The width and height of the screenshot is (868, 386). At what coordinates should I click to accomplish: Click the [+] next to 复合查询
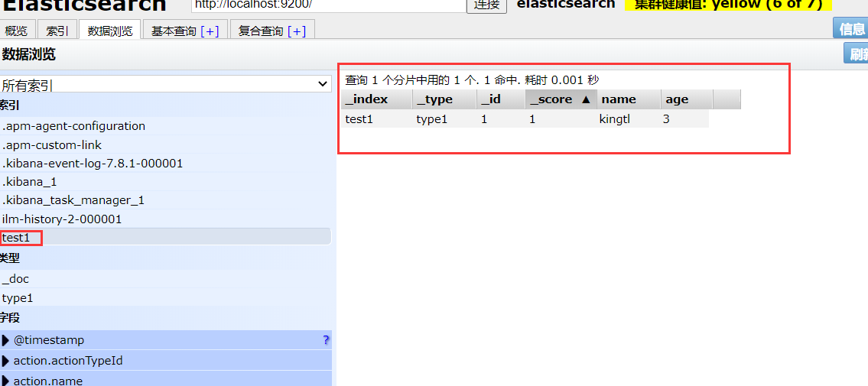coord(296,31)
